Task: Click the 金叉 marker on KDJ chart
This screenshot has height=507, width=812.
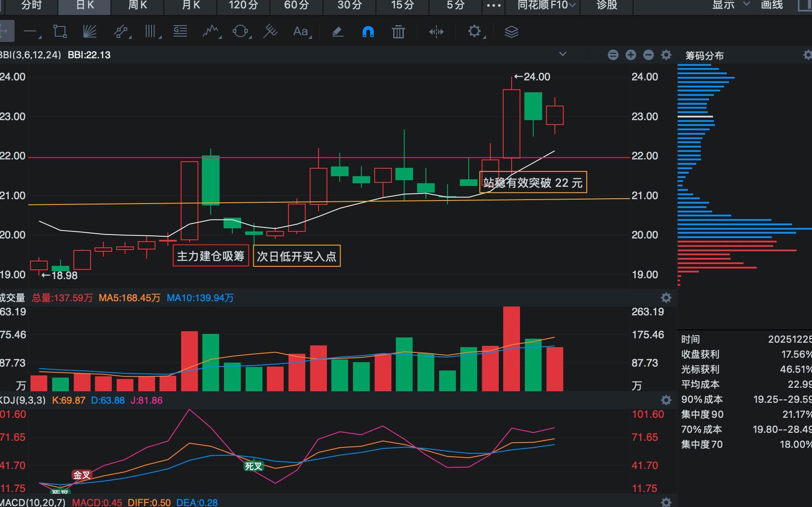Action: (82, 475)
